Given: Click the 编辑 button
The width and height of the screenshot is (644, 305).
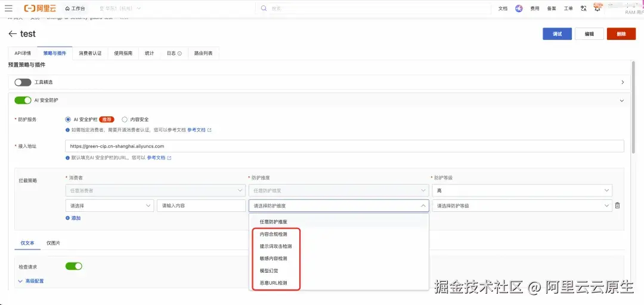Looking at the screenshot, I should click(x=589, y=33).
